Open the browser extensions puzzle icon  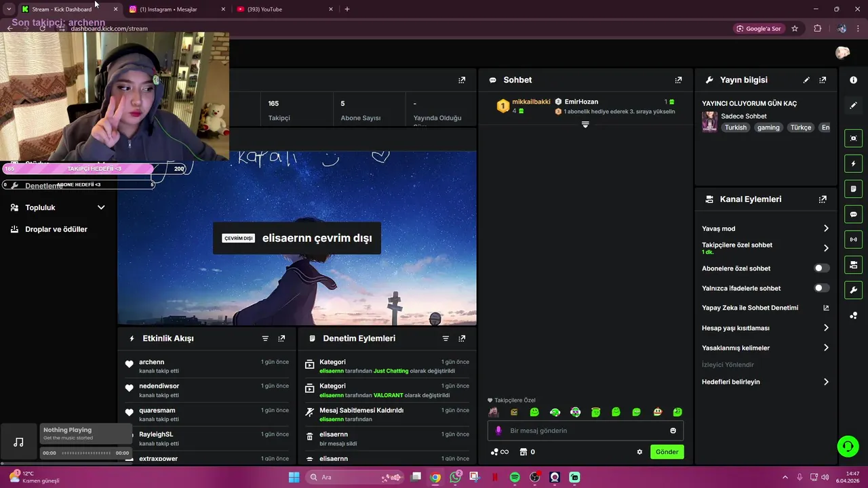pos(817,28)
